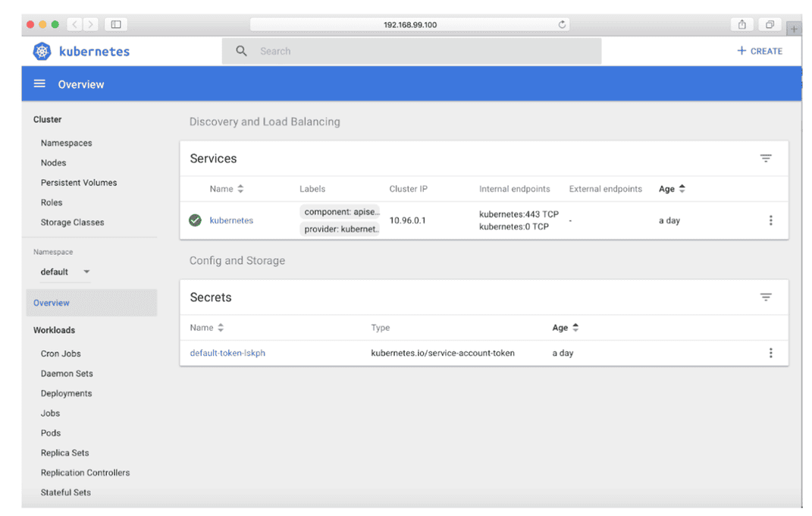This screenshot has width=812, height=516.
Task: Open Storage Classes in sidebar
Action: tap(73, 222)
